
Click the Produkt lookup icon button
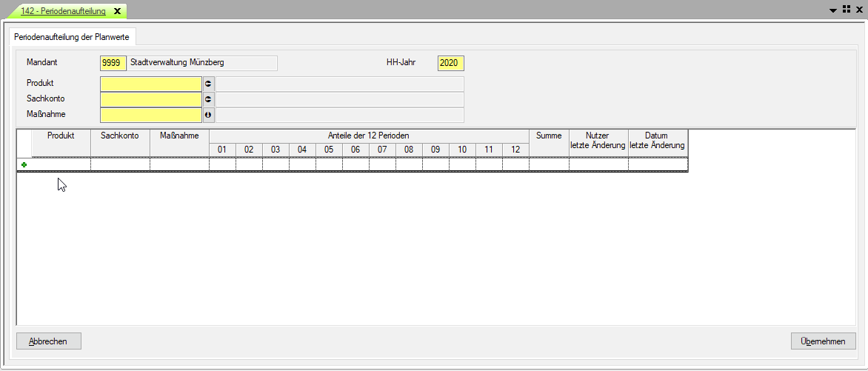click(208, 84)
